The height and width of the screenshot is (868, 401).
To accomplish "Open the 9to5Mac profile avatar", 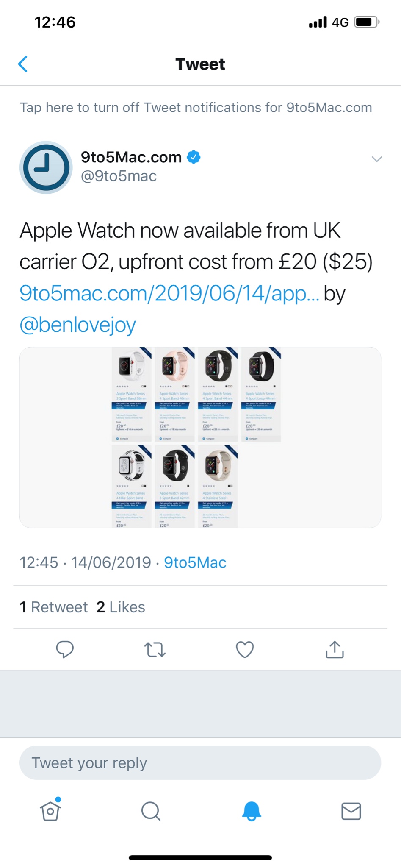I will pos(46,167).
